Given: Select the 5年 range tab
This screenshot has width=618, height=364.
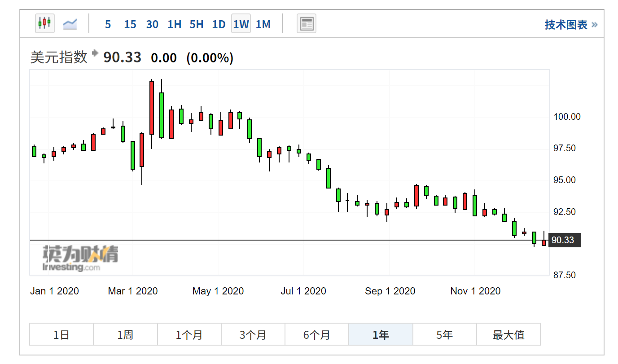Looking at the screenshot, I should pyautogui.click(x=444, y=334).
